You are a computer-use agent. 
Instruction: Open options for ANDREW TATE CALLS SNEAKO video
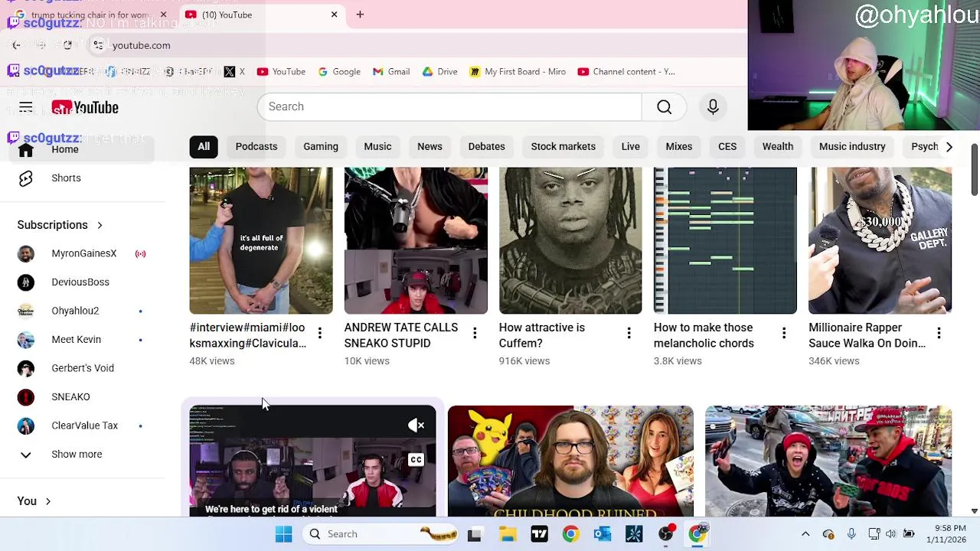coord(475,333)
